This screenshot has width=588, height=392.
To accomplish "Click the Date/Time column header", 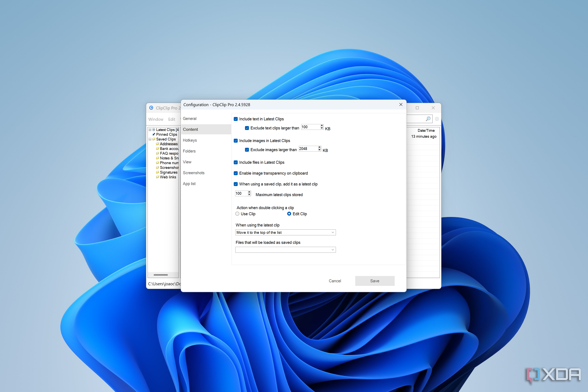I will click(x=426, y=130).
